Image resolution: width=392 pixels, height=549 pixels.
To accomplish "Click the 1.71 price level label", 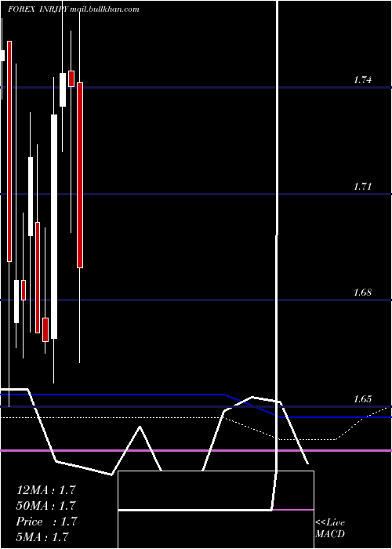I will 362,187.
